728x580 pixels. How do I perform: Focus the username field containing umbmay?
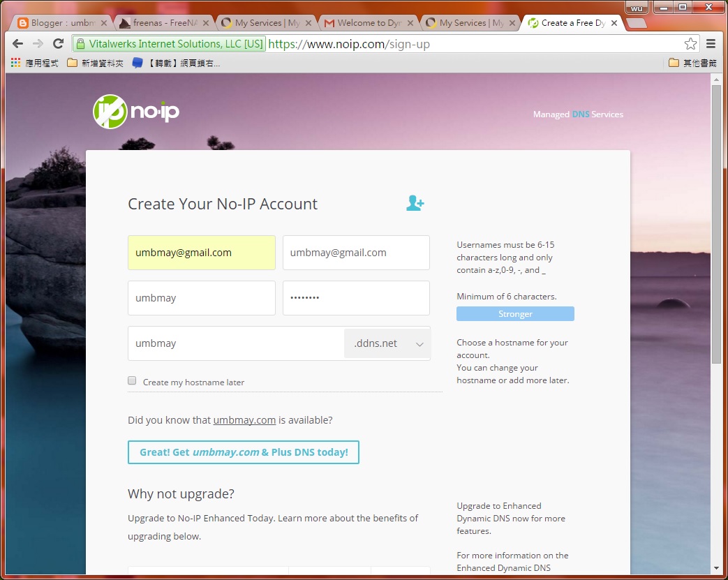pyautogui.click(x=202, y=297)
